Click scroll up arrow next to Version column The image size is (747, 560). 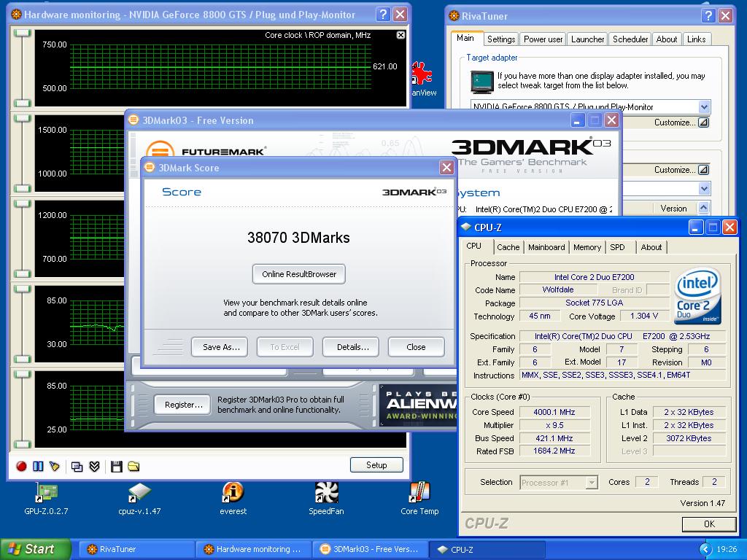pyautogui.click(x=704, y=208)
